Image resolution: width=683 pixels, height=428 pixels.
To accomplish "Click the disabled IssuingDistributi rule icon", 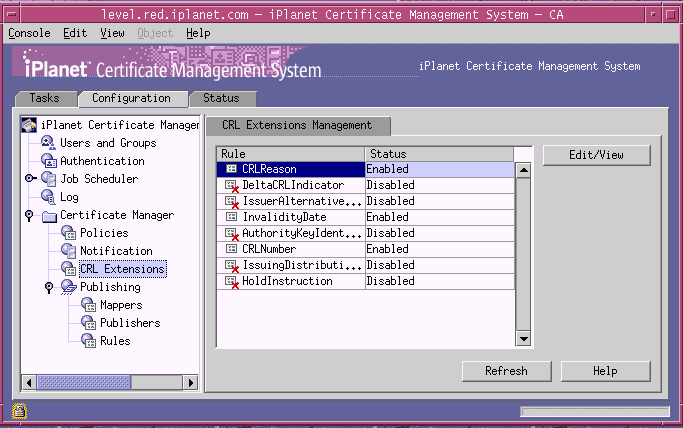I will pyautogui.click(x=232, y=266).
